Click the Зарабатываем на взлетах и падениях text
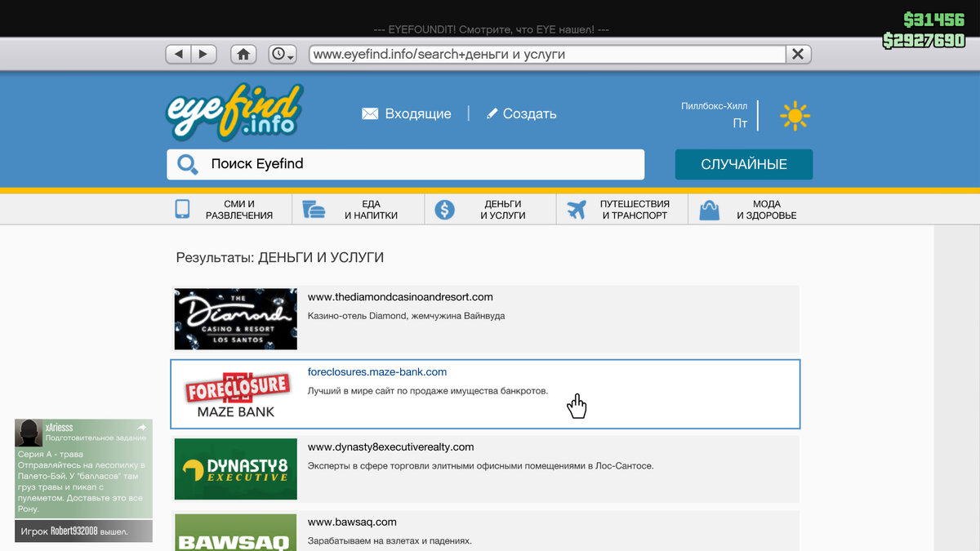The width and height of the screenshot is (980, 551). [390, 541]
